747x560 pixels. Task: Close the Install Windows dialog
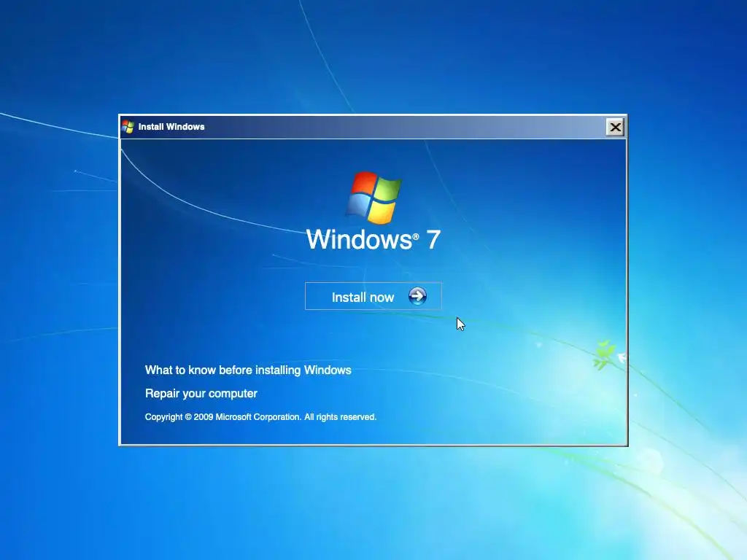coord(615,127)
